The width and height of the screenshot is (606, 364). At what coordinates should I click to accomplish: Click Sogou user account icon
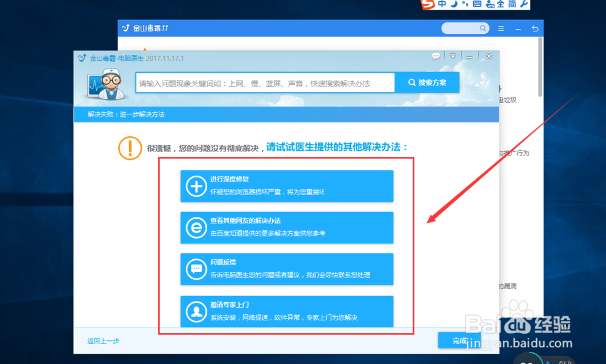(x=490, y=4)
